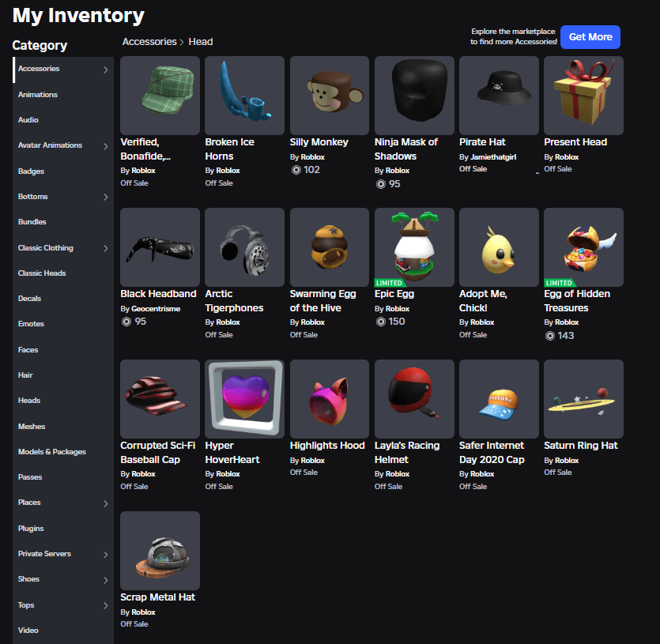
Task: Open the Saturn Ring Hat title link
Action: pos(580,446)
